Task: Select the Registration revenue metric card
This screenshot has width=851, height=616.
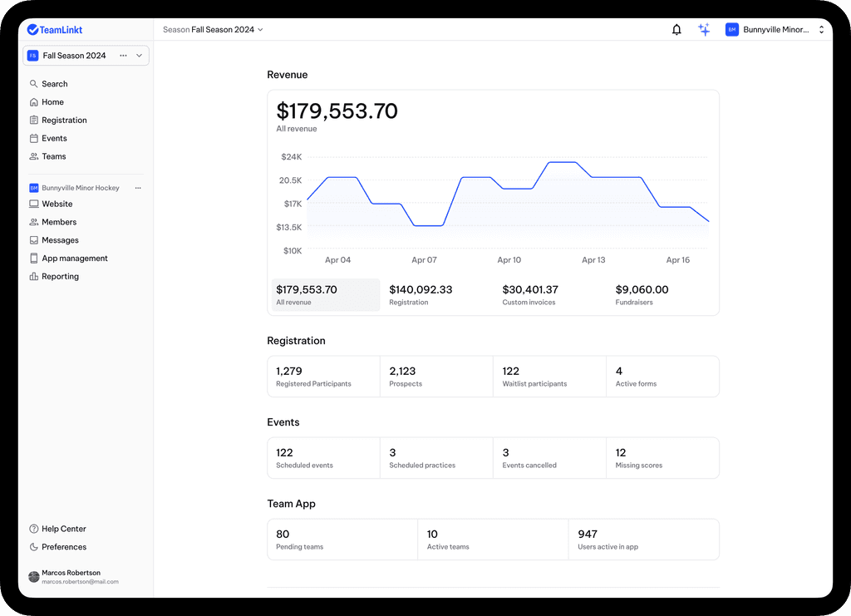Action: [x=435, y=294]
